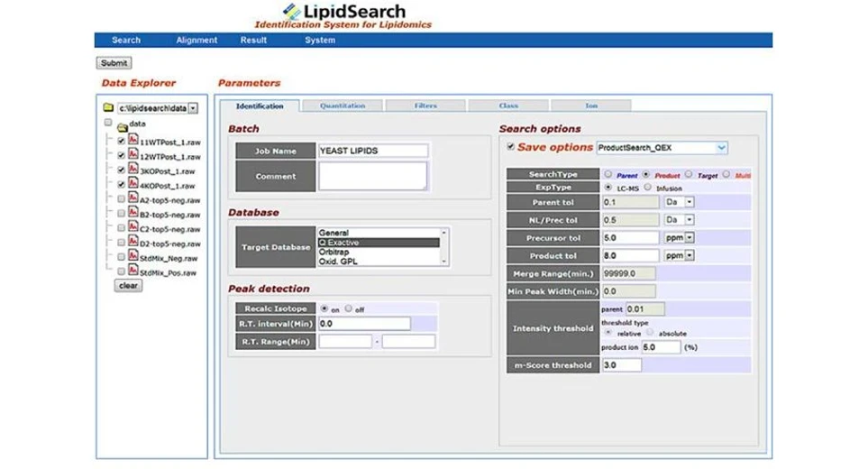Select the Parent search type radio
Viewport: 868px width, 469px height.
pyautogui.click(x=608, y=174)
